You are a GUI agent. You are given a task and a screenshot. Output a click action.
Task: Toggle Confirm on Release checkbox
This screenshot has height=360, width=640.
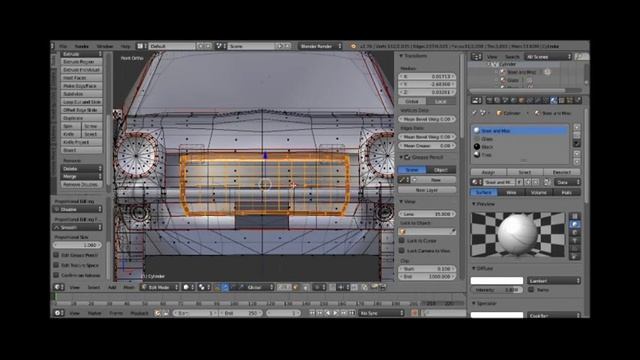click(x=56, y=276)
